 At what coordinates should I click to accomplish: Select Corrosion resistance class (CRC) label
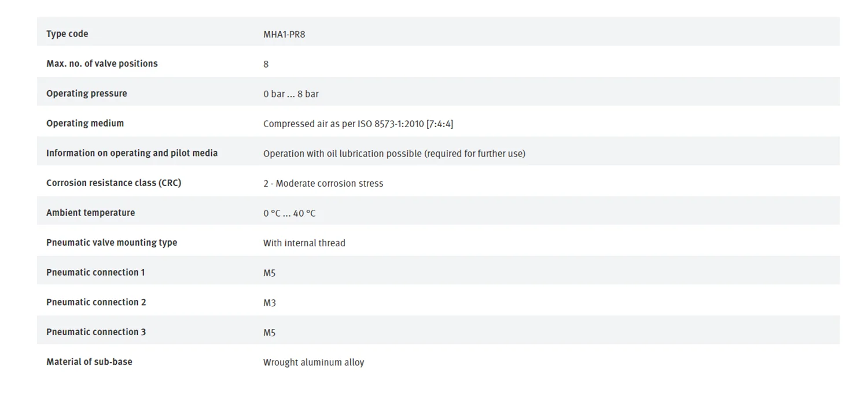point(113,183)
